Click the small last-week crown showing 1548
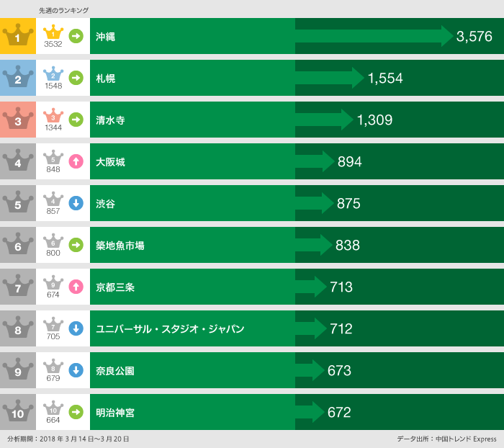504x448 pixels. click(53, 74)
